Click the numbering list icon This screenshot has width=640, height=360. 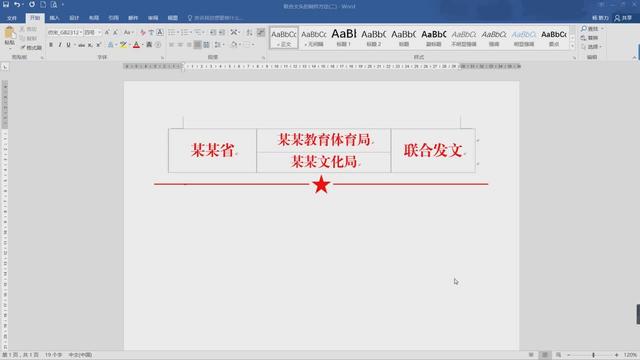[185, 32]
